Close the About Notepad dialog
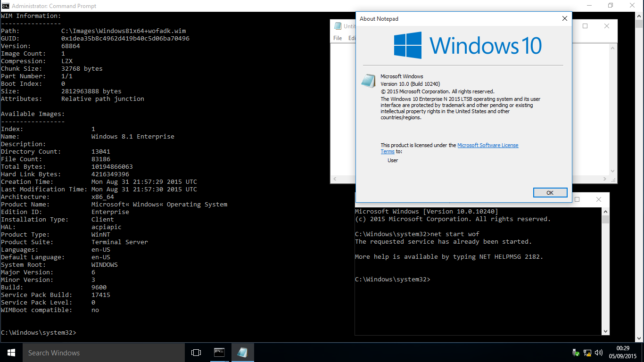Screen dimensions: 644x362 pyautogui.click(x=564, y=19)
